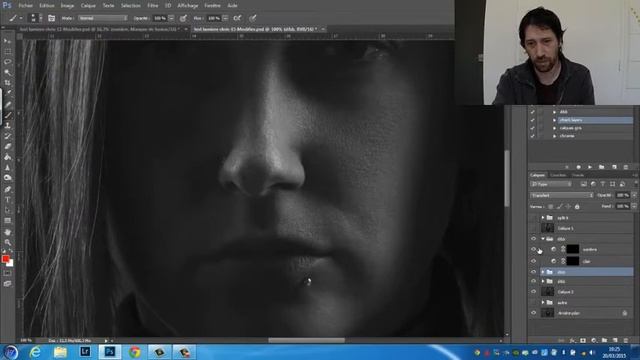640x360 pixels.
Task: Toggle checkmark of chrome action set
Action: point(532,136)
